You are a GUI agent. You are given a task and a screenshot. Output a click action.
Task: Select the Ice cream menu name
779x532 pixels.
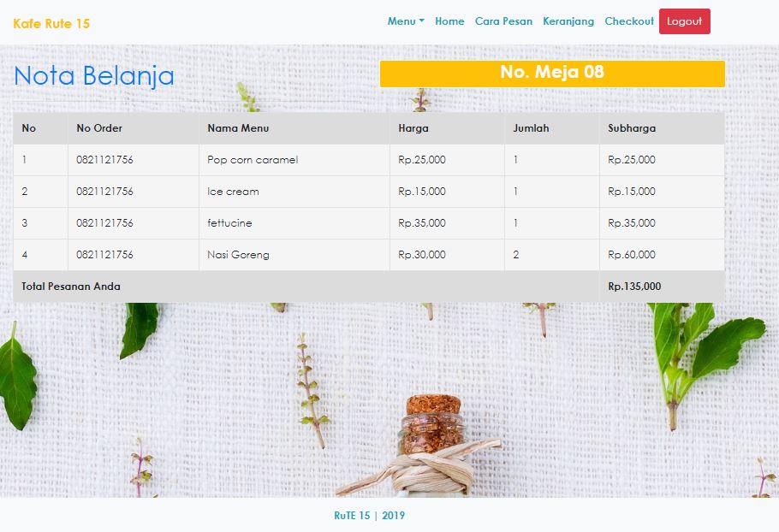[x=233, y=192]
